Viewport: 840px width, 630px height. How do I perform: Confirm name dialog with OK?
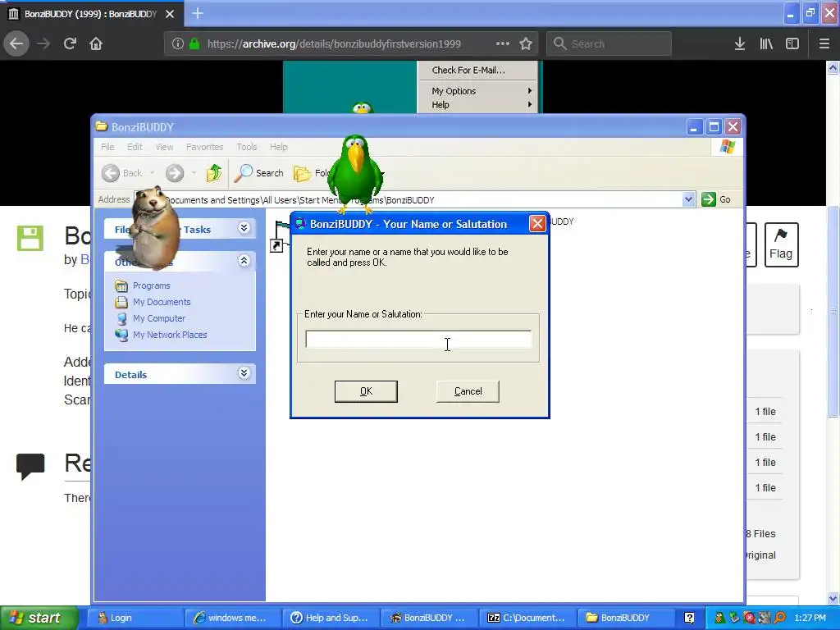366,391
